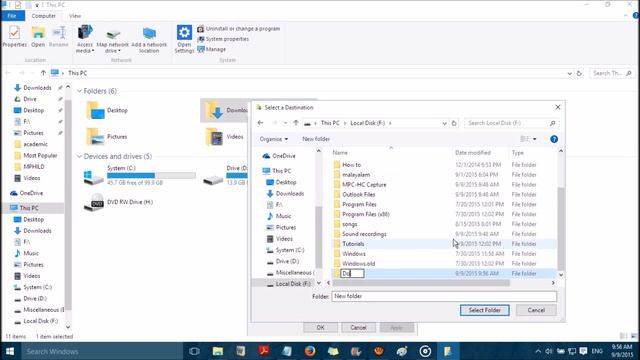Click the Windows Start button
Image resolution: width=640 pixels, height=360 pixels.
[10, 351]
